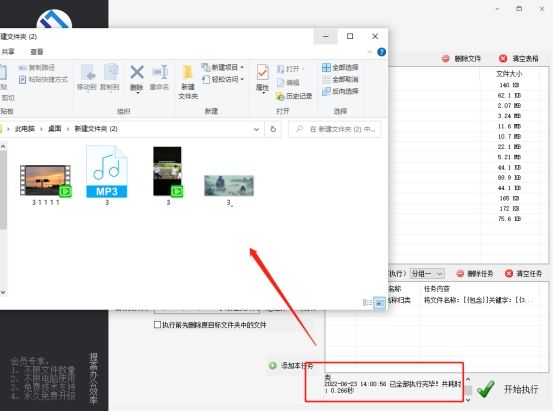This screenshot has width=553, height=412.
Task: Click 桌面 in the breadcrumb path
Action: pyautogui.click(x=55, y=129)
